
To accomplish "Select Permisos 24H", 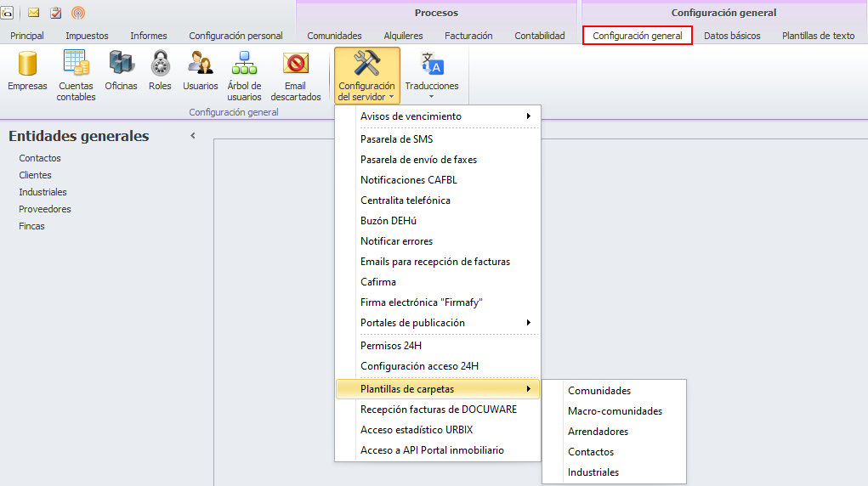I will (x=438, y=346).
